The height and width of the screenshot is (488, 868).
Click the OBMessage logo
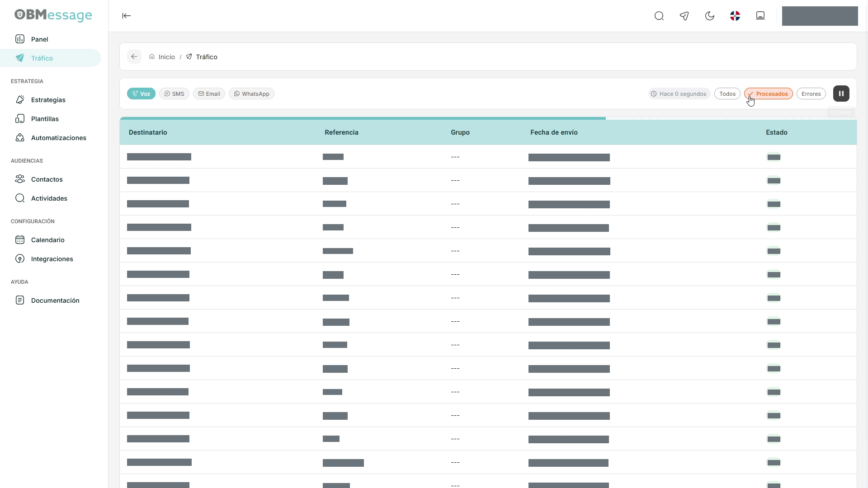(x=53, y=15)
